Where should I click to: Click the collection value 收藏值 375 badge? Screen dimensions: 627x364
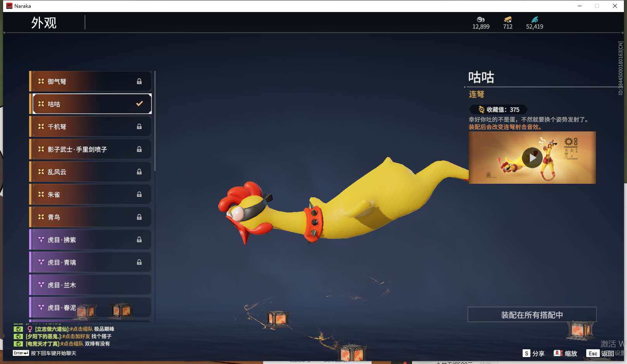click(499, 110)
